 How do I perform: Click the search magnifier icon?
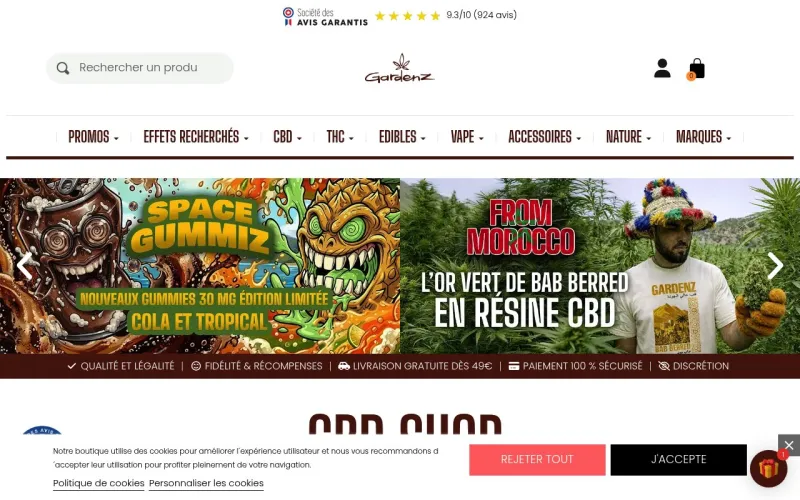(63, 68)
